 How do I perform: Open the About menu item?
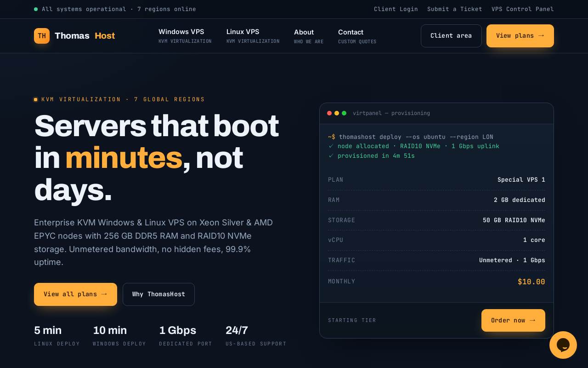coord(309,36)
